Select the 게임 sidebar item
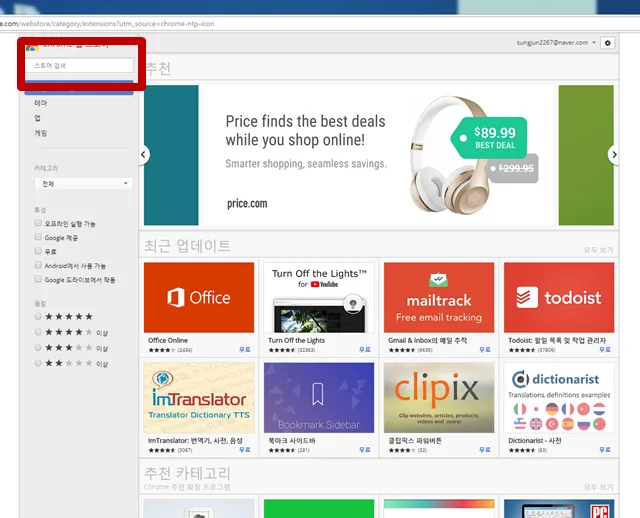The width and height of the screenshot is (640, 518). (40, 133)
